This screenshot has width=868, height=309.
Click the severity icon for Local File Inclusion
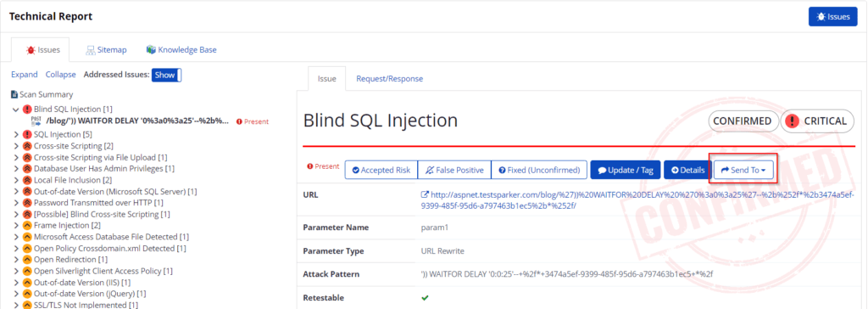click(x=27, y=180)
